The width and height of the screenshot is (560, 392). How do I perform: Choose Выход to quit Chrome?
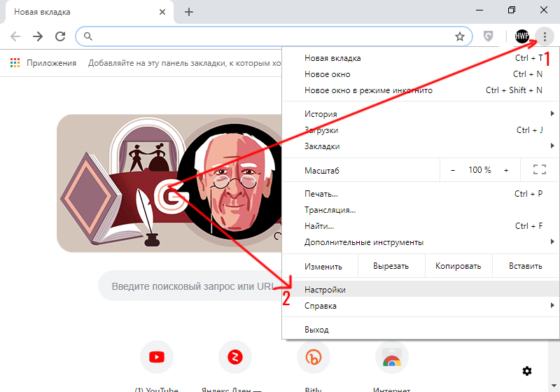pyautogui.click(x=421, y=329)
